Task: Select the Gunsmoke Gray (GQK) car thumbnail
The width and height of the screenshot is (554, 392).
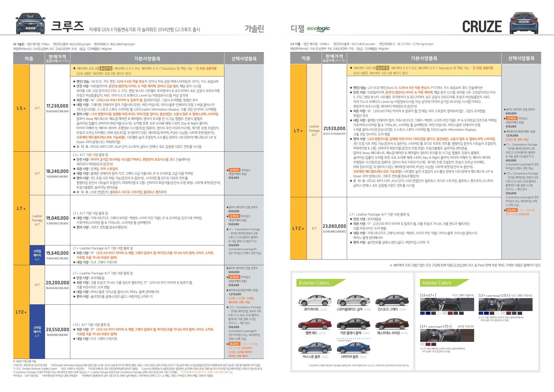Action: (392, 300)
